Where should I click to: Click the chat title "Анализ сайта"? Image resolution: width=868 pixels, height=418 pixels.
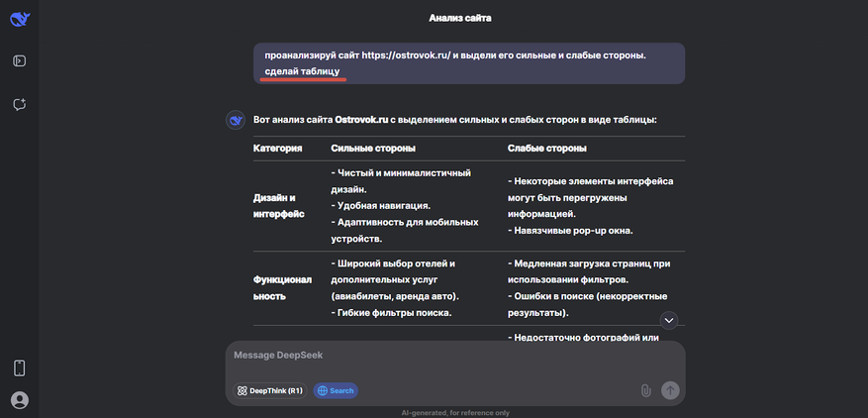click(x=460, y=18)
